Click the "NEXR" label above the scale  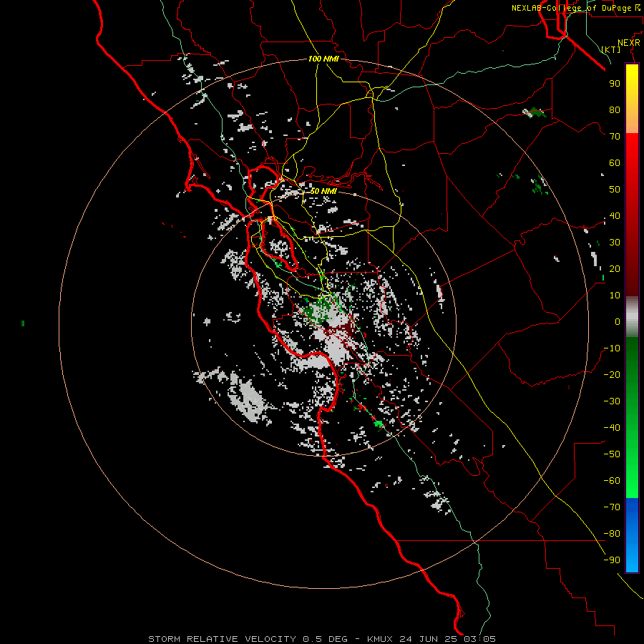pyautogui.click(x=629, y=43)
